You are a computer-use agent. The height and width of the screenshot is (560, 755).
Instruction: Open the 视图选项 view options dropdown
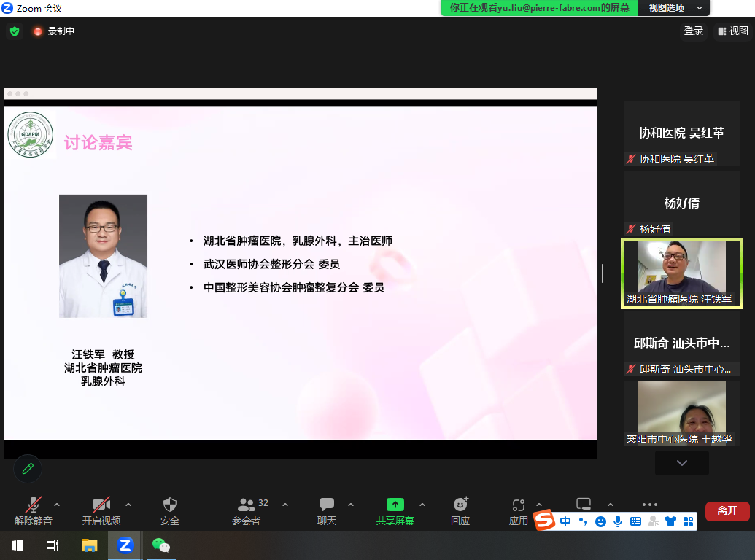tap(674, 8)
